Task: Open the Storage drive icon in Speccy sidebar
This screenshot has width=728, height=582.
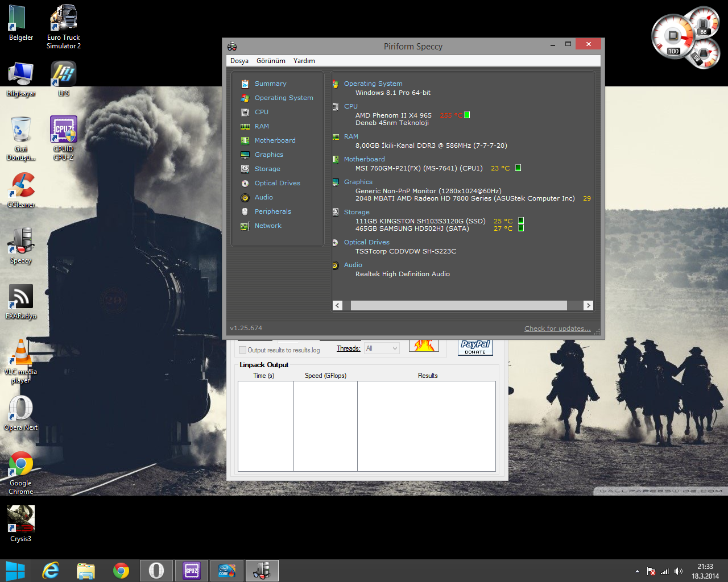Action: [245, 169]
